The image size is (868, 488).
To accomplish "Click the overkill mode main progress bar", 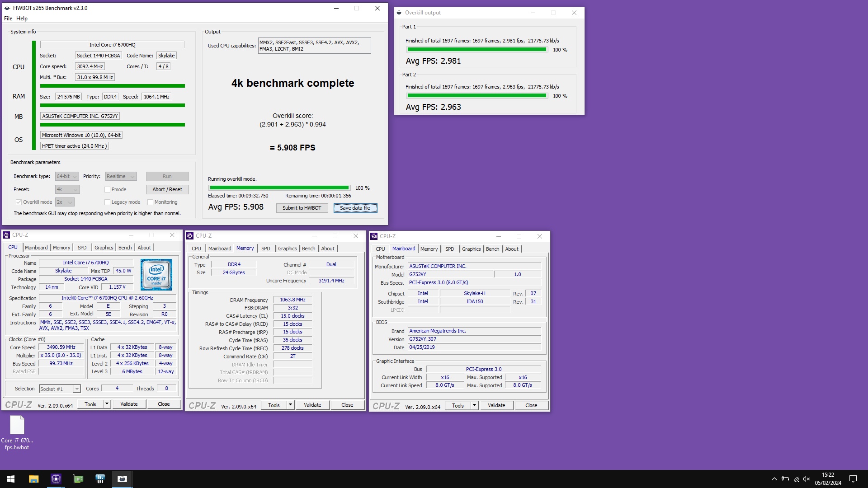I will click(x=279, y=188).
